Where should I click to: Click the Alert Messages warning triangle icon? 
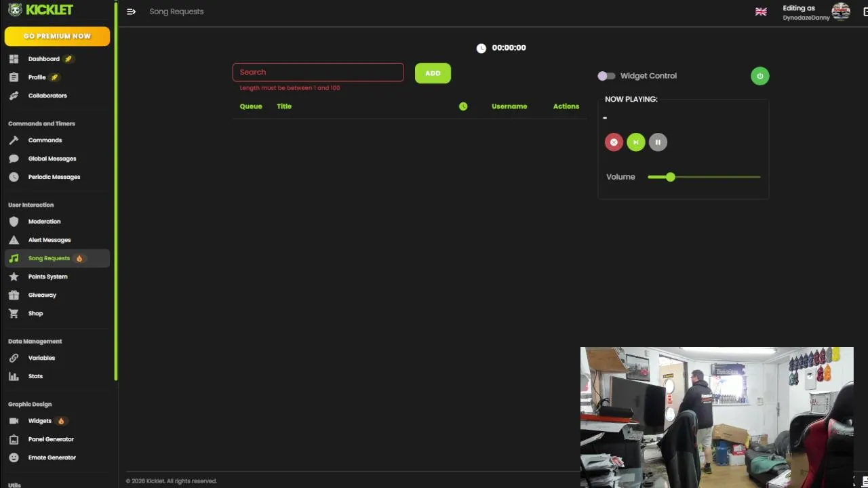point(14,240)
